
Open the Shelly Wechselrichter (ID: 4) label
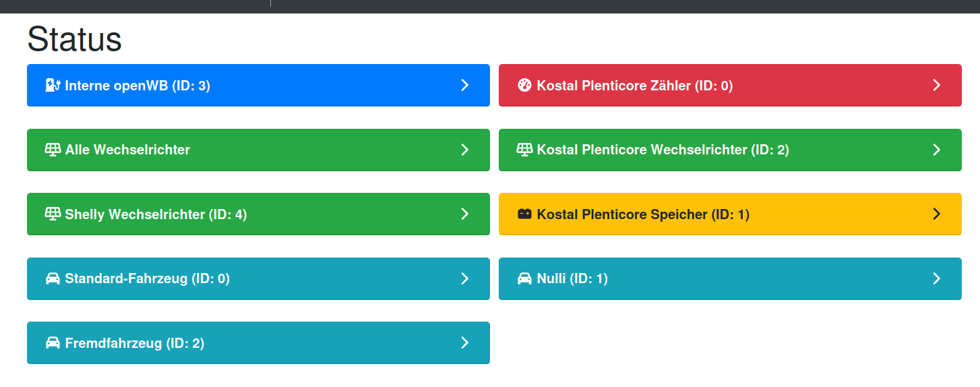click(x=156, y=214)
